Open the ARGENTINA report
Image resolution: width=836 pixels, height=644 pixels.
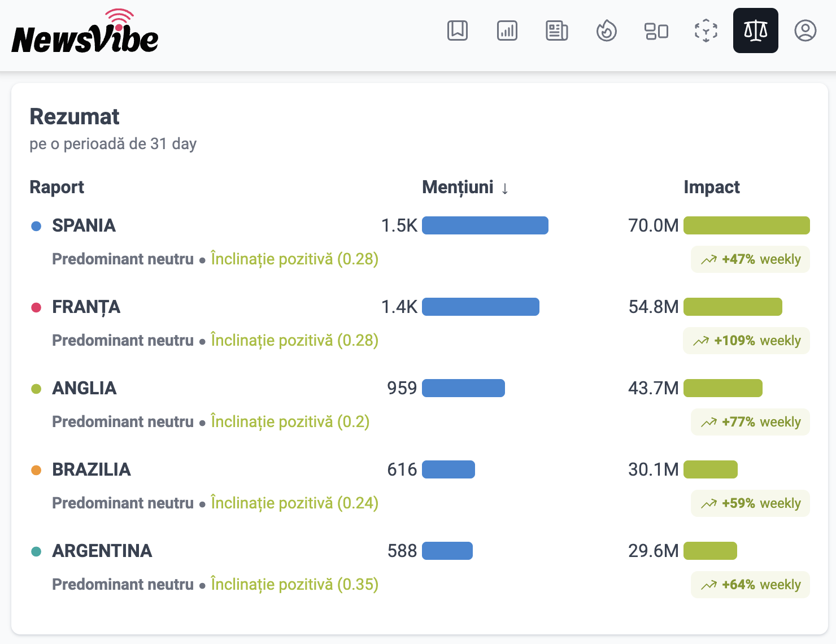[102, 551]
